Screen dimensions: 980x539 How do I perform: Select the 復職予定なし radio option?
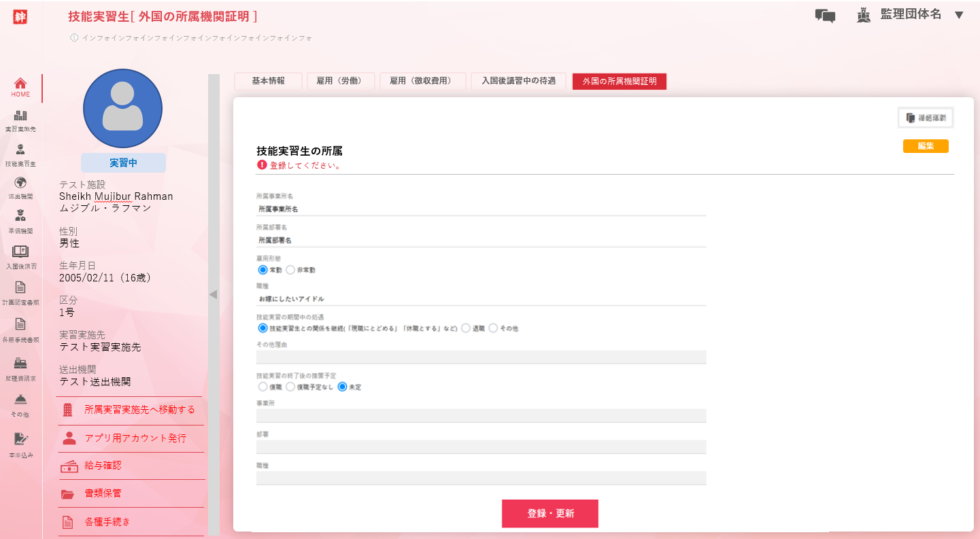pos(290,387)
